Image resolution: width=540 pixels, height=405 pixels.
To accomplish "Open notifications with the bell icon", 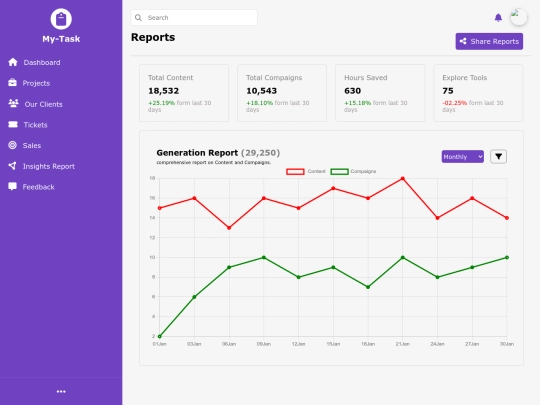I will 498,18.
